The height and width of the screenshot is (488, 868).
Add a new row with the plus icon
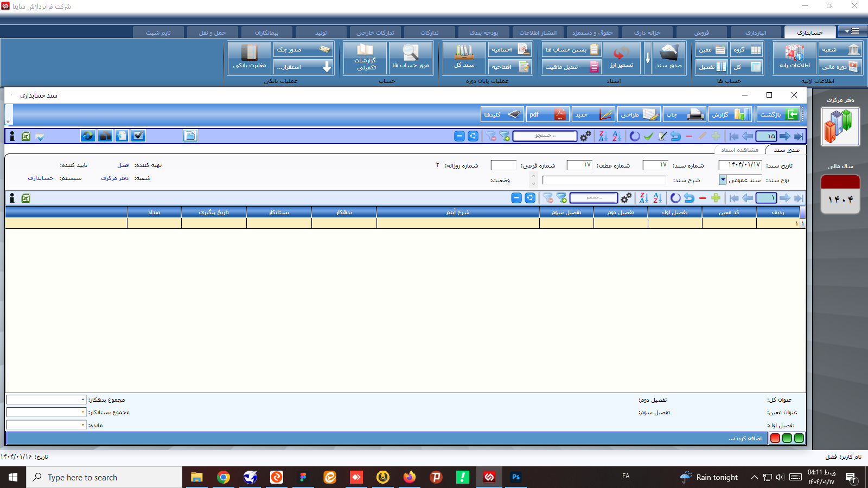pos(716,198)
